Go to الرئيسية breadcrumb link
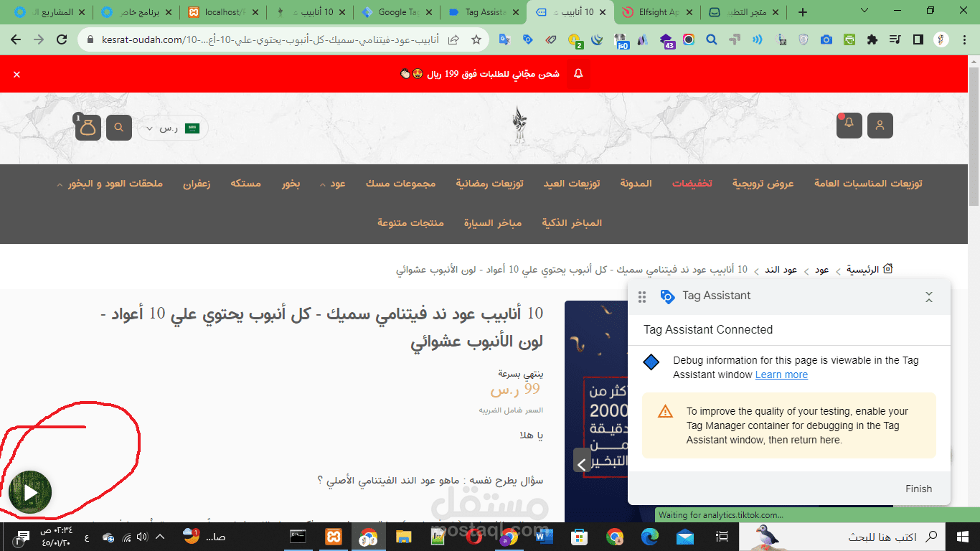Screen dimensions: 980x551 click(x=870, y=270)
